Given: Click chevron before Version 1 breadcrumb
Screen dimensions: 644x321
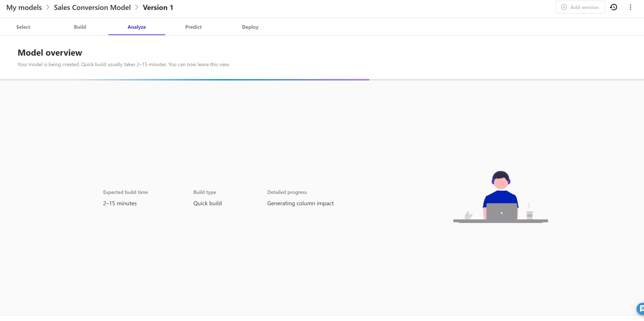Looking at the screenshot, I should pyautogui.click(x=137, y=7).
